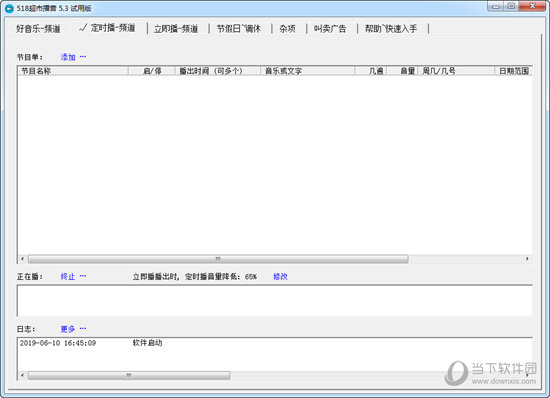
Task: Click the log panel's horizontal scrollbar thumb
Action: tap(129, 376)
